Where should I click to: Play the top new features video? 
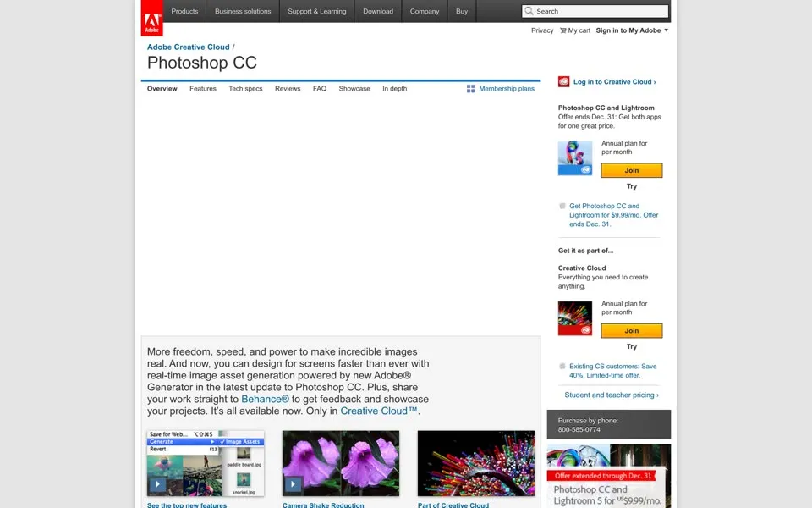point(157,484)
